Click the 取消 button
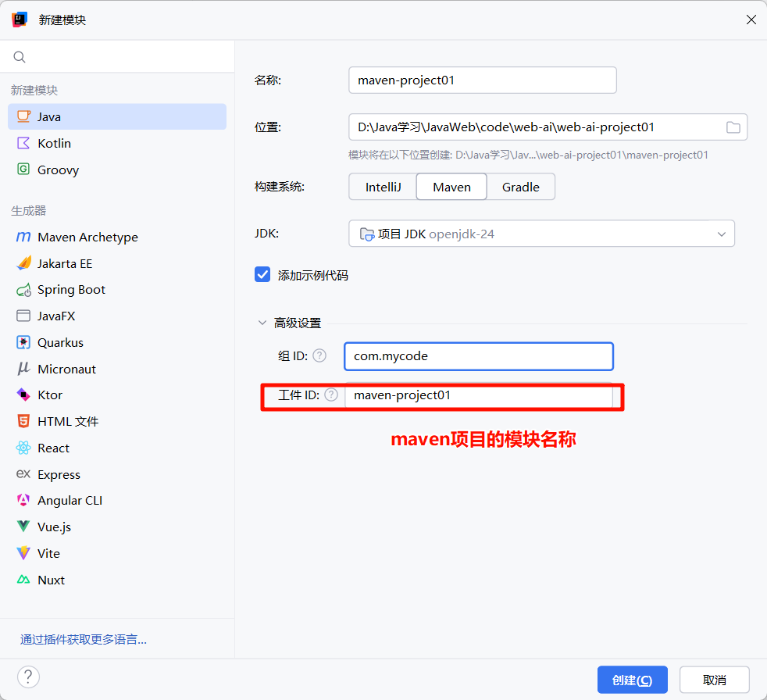The image size is (767, 700). click(x=714, y=680)
